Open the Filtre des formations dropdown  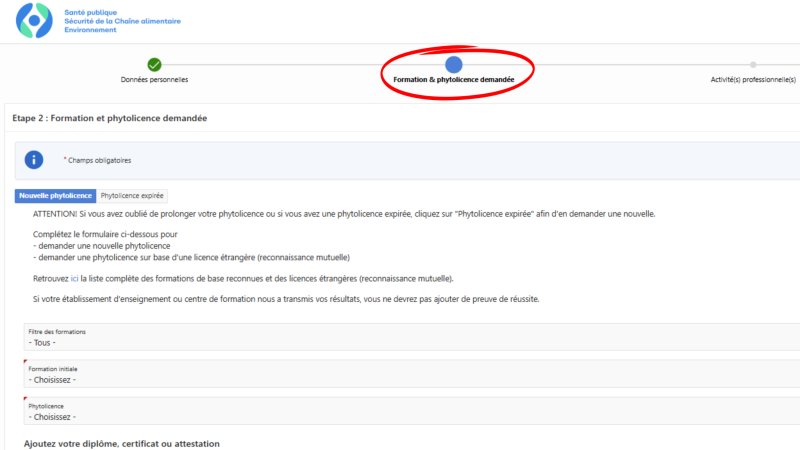click(x=412, y=337)
